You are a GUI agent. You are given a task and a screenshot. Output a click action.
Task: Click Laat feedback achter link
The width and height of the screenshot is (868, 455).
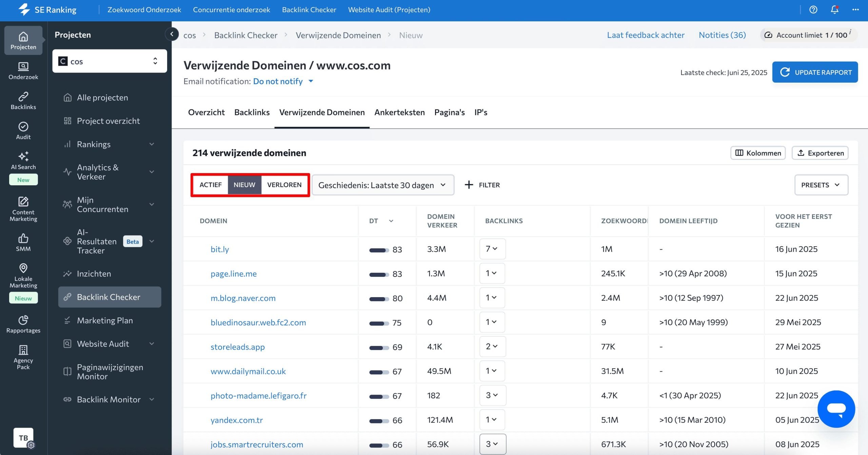click(x=646, y=35)
